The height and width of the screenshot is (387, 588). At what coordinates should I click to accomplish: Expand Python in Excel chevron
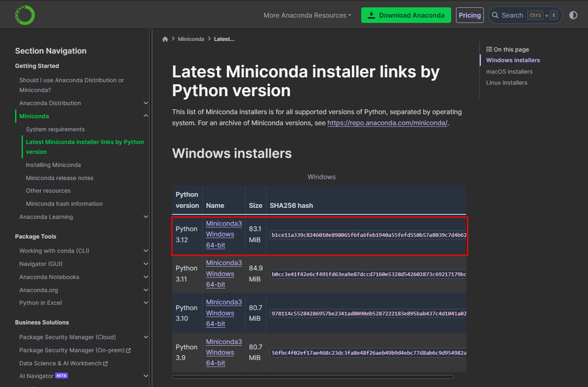[x=146, y=303]
